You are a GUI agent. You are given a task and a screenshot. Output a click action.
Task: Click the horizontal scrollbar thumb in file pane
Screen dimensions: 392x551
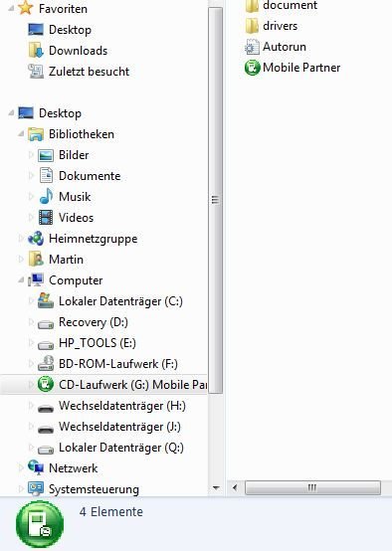[x=312, y=487]
